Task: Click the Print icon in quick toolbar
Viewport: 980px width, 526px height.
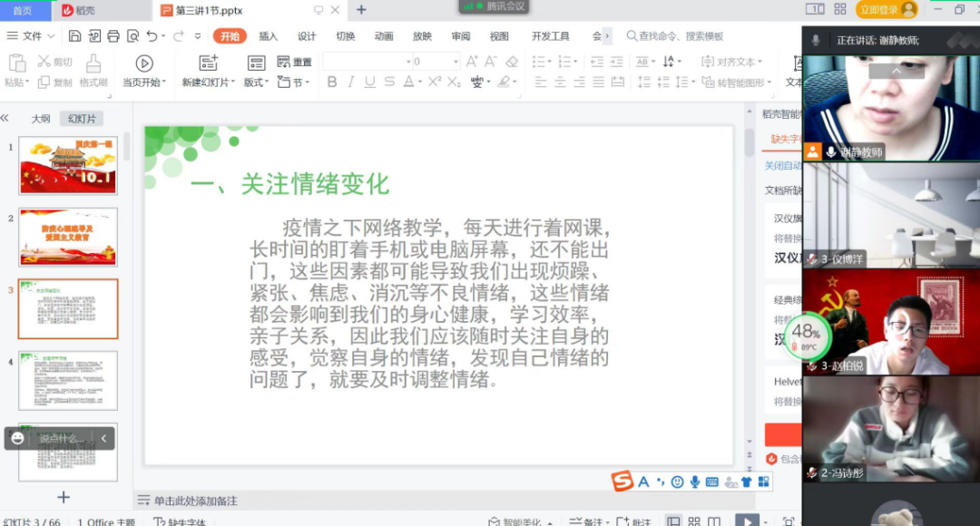Action: 113,36
